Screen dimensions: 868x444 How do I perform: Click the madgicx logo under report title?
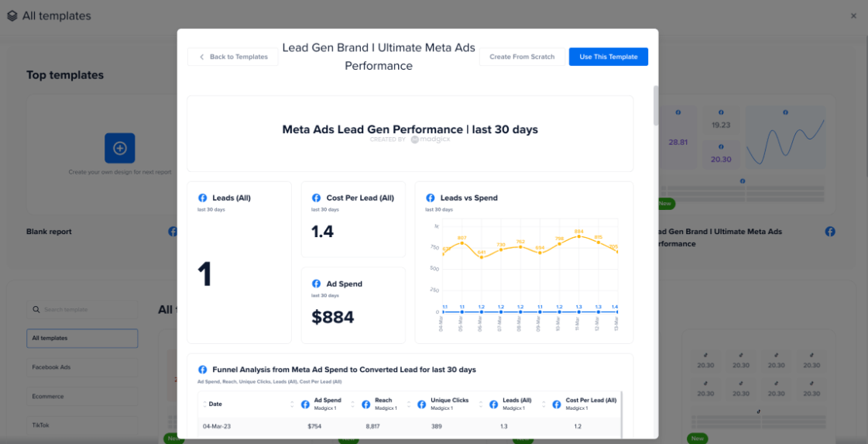(x=431, y=139)
